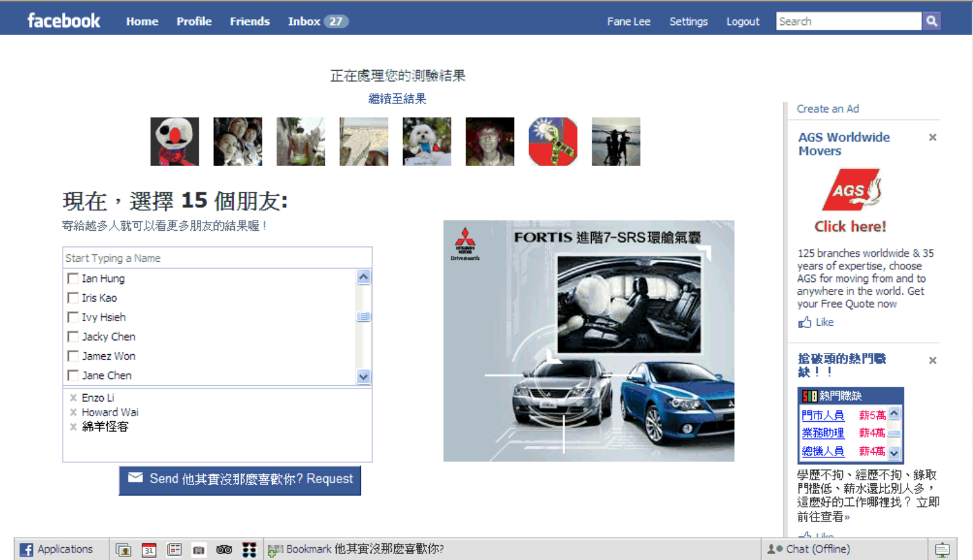The width and height of the screenshot is (973, 560).
Task: Click the facebook logo
Action: coord(63,21)
